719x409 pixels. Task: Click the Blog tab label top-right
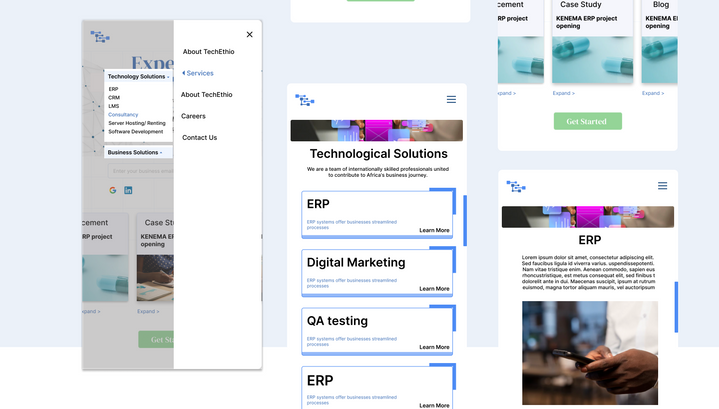661,5
